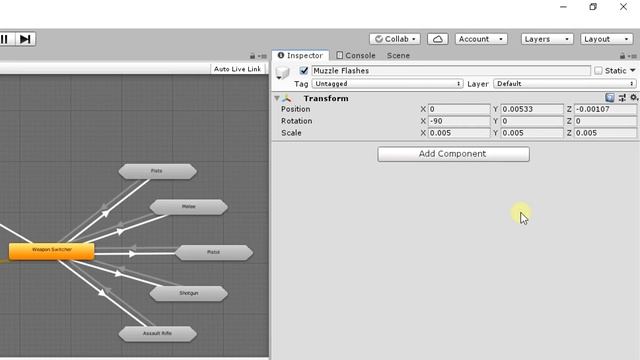The width and height of the screenshot is (640, 360).
Task: Click the Scale Y field
Action: [532, 133]
